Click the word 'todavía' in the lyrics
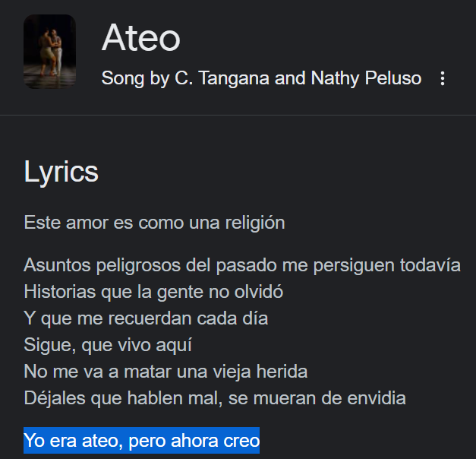Image resolution: width=476 pixels, height=459 pixels. (433, 265)
